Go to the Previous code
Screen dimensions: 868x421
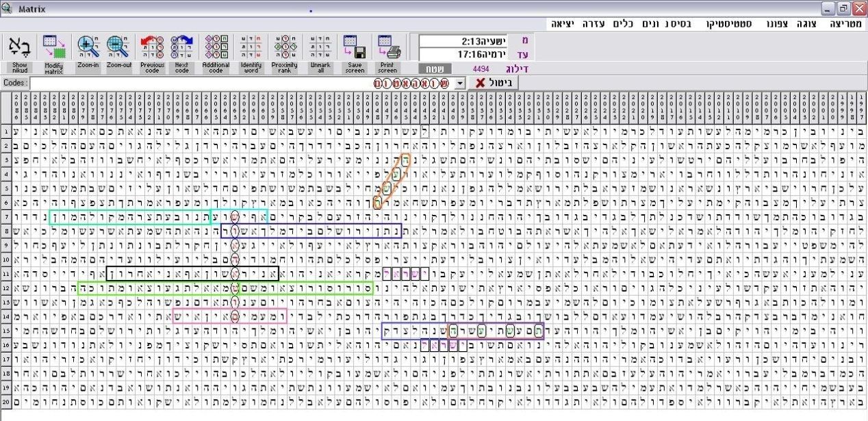(152, 48)
